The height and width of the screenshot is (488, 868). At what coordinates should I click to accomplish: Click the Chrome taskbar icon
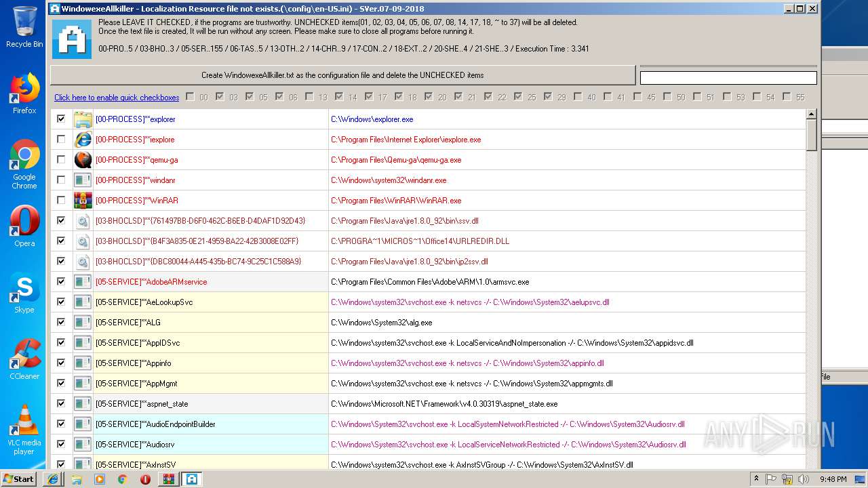point(122,479)
